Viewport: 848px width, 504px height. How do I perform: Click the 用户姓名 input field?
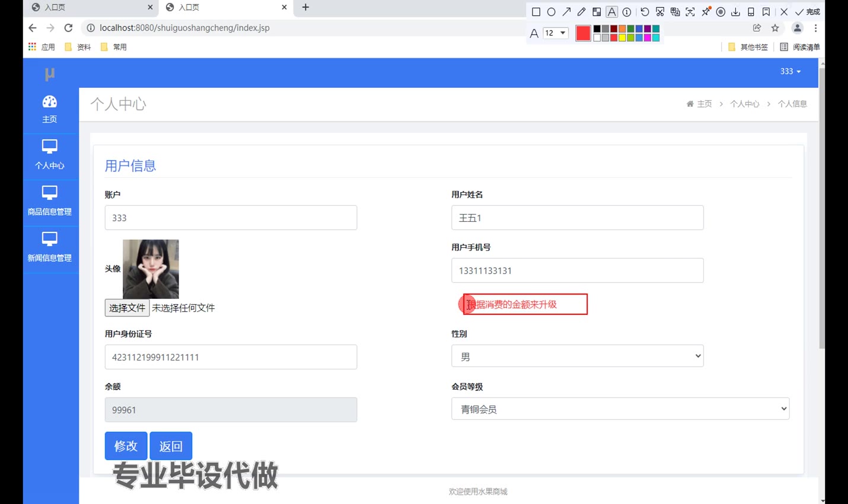tap(578, 218)
